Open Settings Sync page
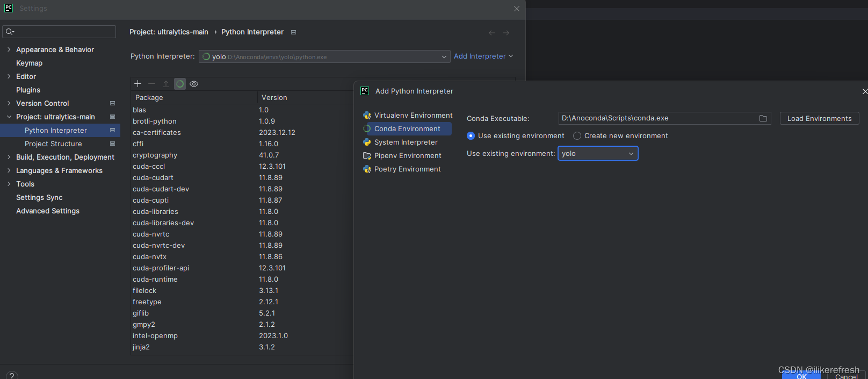 [x=39, y=197]
